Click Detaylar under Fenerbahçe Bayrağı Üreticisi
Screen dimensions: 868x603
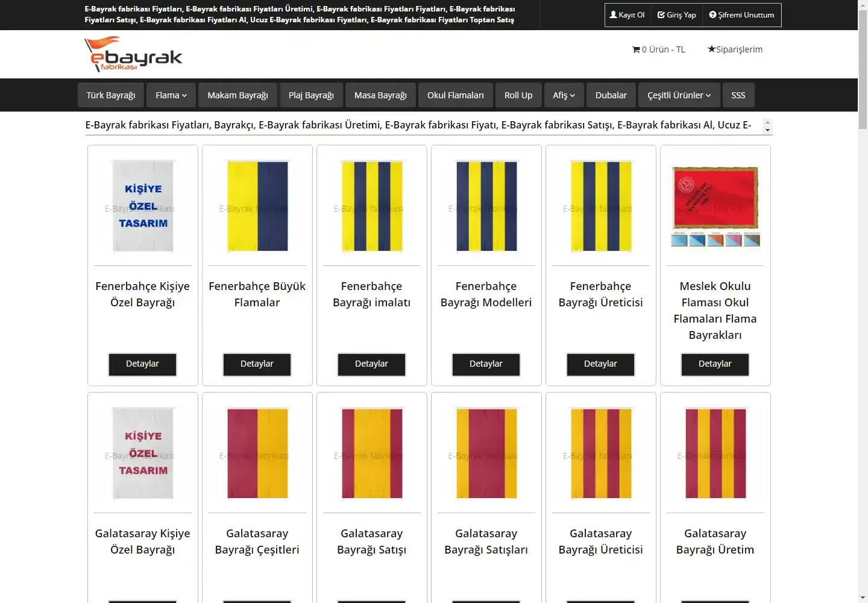coord(600,364)
